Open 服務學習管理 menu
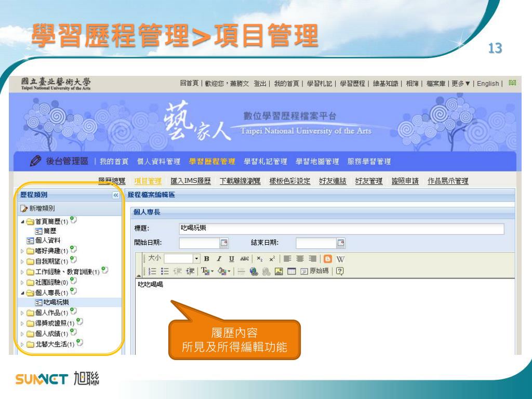Viewport: 532px width, 399px height. (369, 162)
